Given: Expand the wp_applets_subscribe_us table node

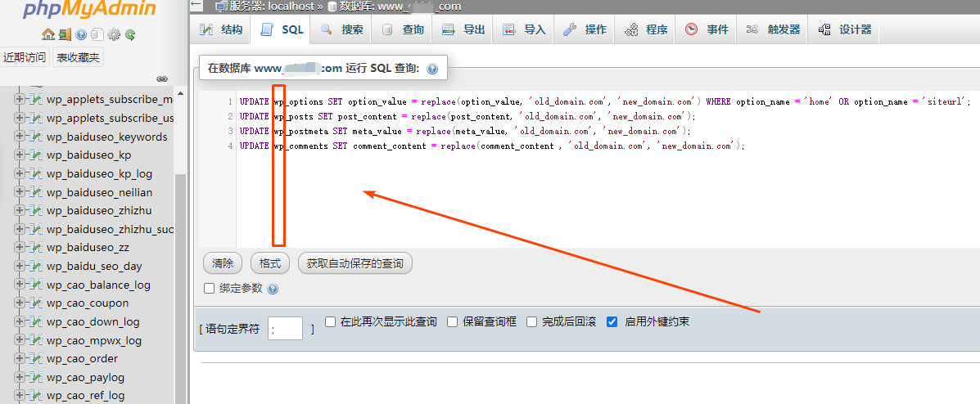Looking at the screenshot, I should pos(20,118).
